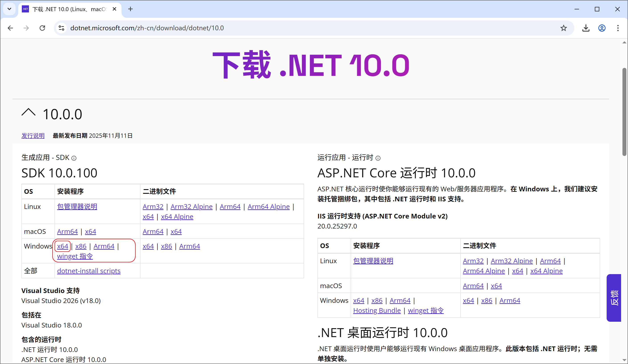Open the tab search dropdown arrow

(9, 9)
